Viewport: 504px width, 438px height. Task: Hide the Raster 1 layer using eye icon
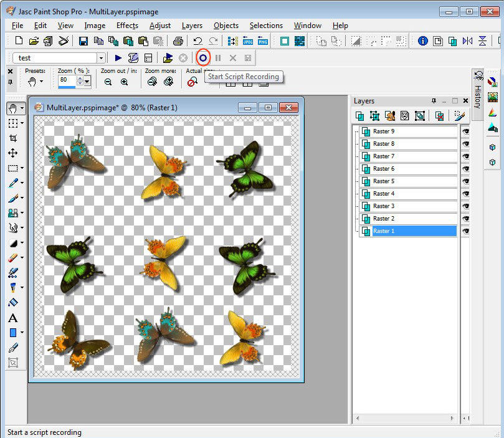pyautogui.click(x=465, y=231)
